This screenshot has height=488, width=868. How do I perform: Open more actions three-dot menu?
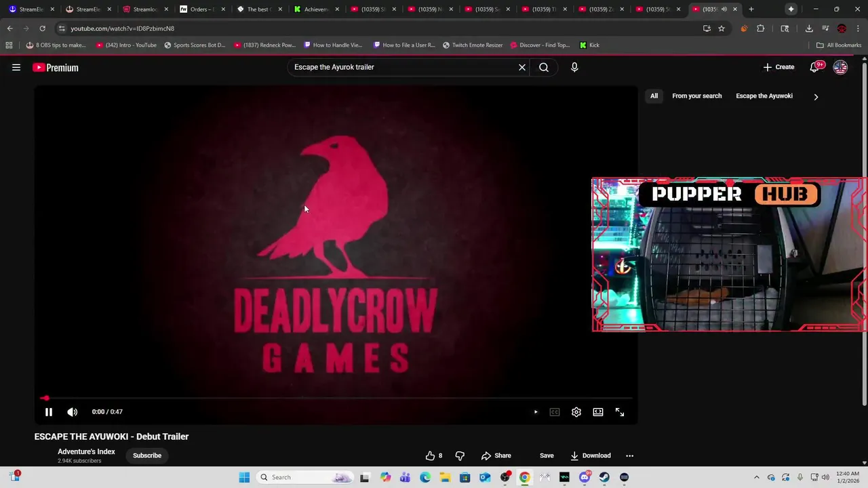(629, 455)
